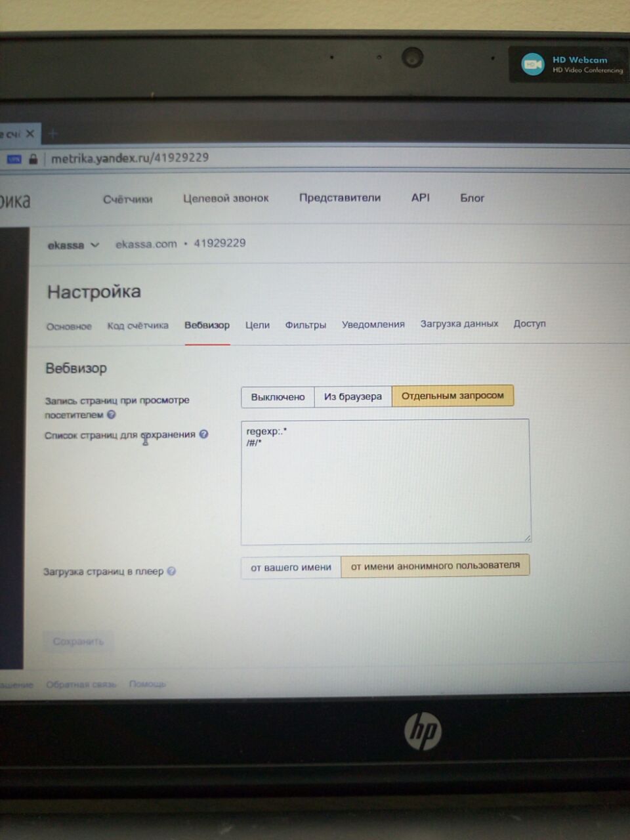Viewport: 630px width, 840px height.
Task: Open Целевой звонок section
Action: (226, 198)
